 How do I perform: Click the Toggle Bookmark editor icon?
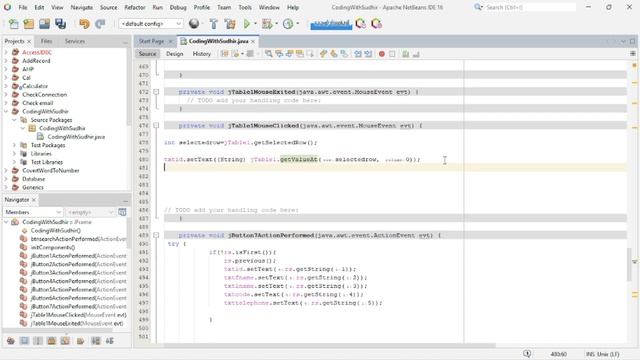pos(344,54)
